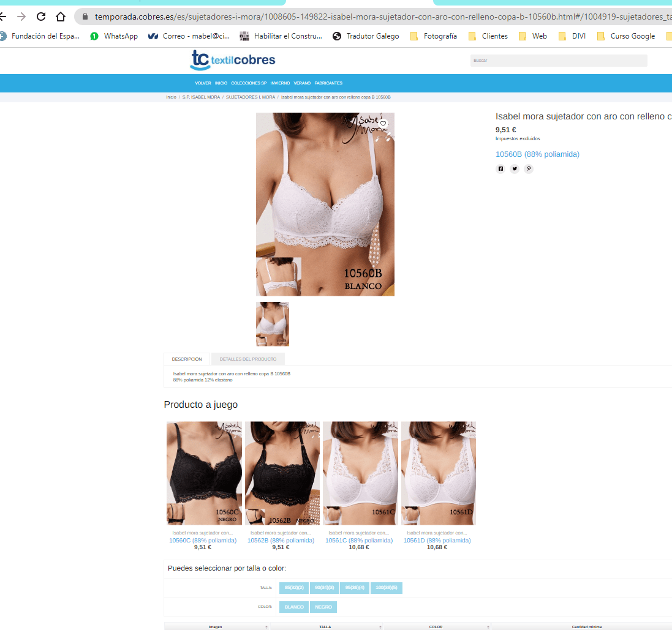Focus the Buscar search field
This screenshot has height=630, width=672.
[x=559, y=61]
